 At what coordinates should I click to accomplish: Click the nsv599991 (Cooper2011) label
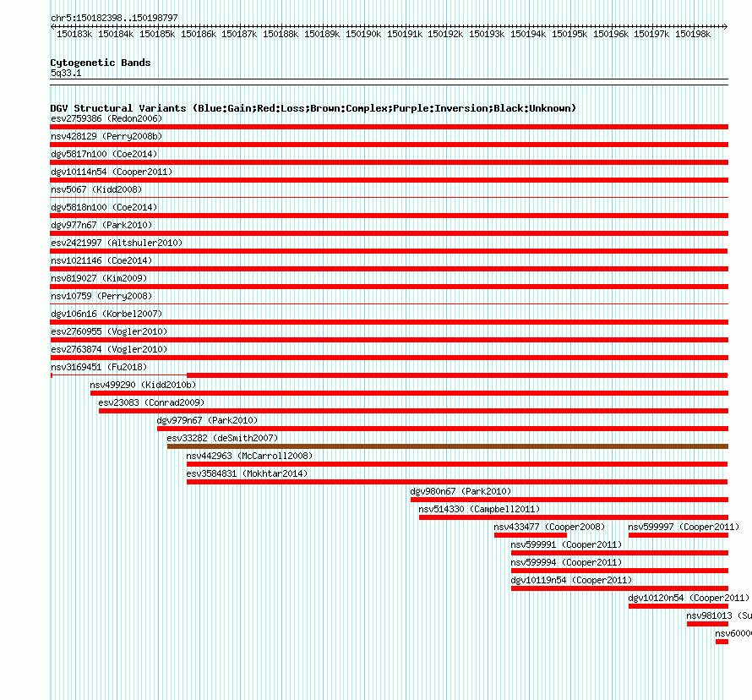(x=566, y=544)
